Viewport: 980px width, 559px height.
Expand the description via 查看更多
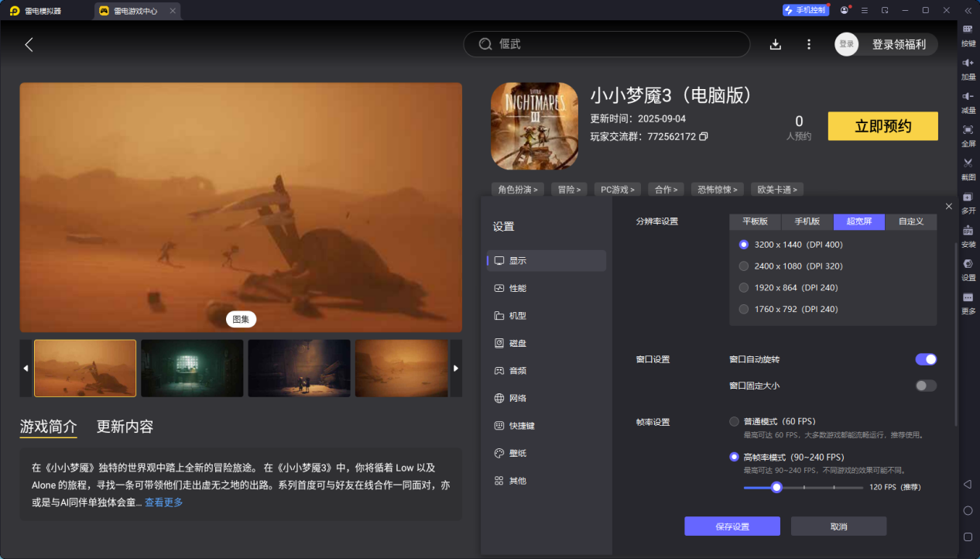(164, 502)
